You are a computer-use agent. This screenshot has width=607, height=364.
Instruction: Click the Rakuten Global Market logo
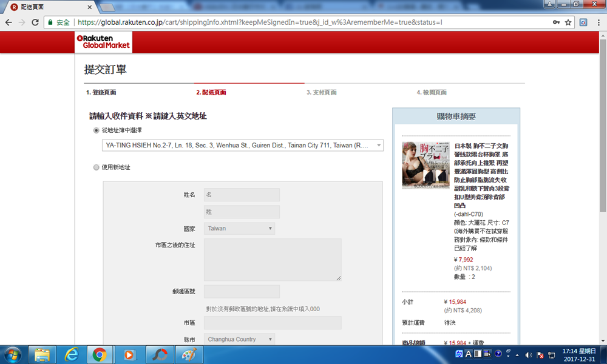(x=103, y=41)
